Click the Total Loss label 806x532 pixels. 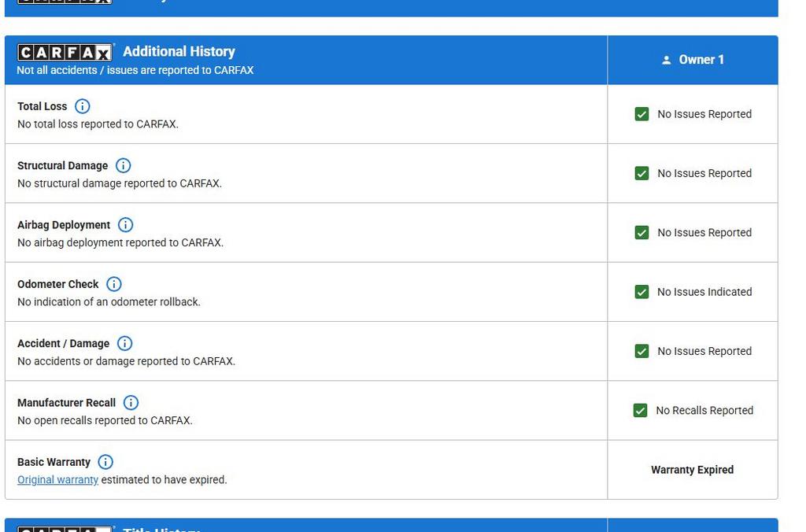(43, 106)
